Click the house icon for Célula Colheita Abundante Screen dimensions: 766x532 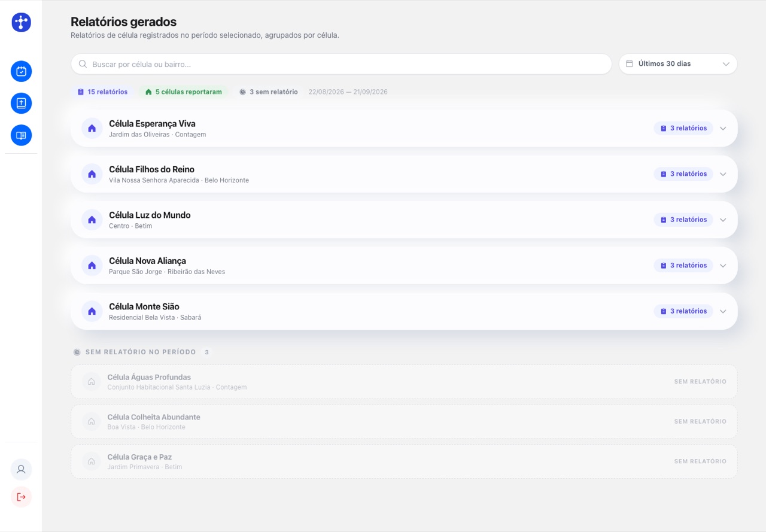pos(92,421)
